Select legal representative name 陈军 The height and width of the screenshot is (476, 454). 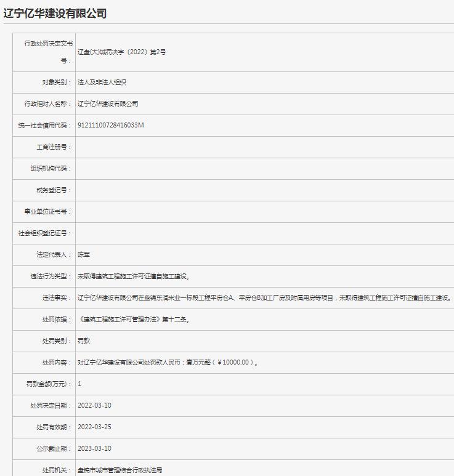point(84,254)
